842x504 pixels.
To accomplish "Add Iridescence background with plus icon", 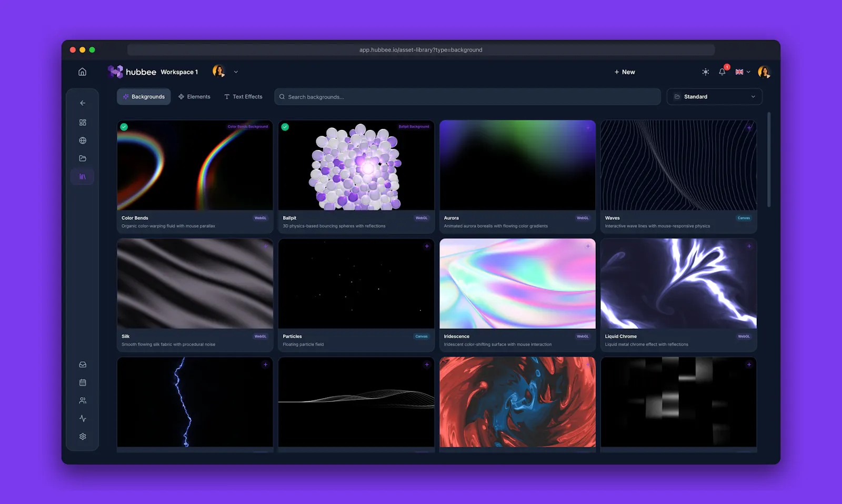I will pyautogui.click(x=588, y=246).
